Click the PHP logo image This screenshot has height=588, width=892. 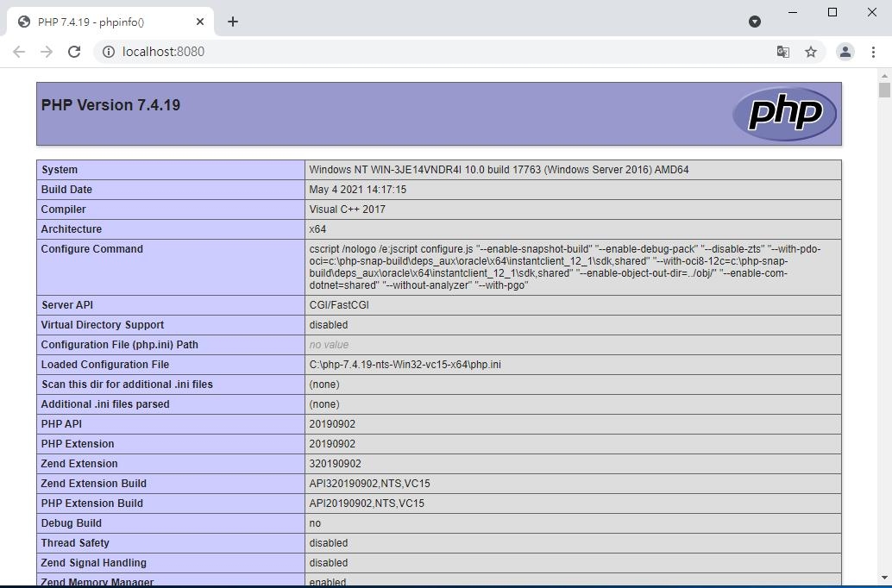click(783, 113)
